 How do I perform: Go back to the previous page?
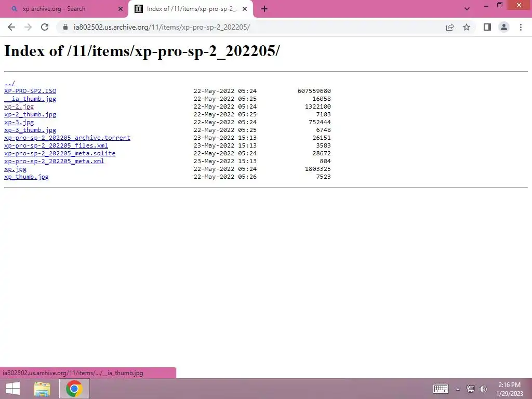click(x=11, y=27)
